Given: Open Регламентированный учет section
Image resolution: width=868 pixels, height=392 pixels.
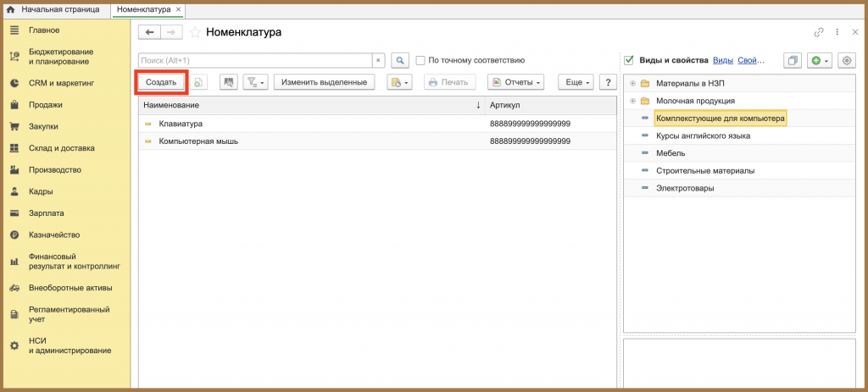Looking at the screenshot, I should coord(61,314).
